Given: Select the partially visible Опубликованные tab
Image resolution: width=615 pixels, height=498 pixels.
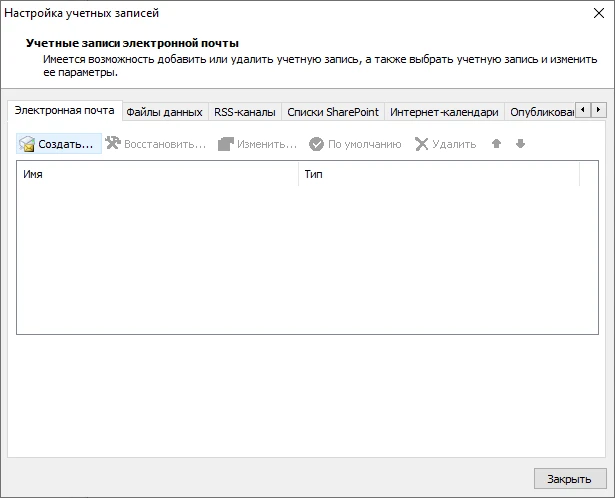Looking at the screenshot, I should coord(541,112).
